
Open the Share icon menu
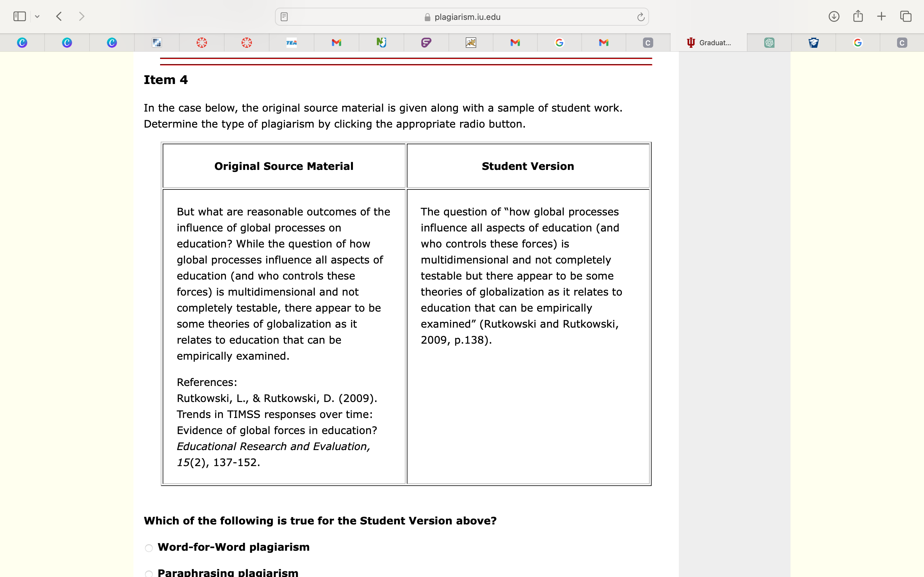point(858,16)
